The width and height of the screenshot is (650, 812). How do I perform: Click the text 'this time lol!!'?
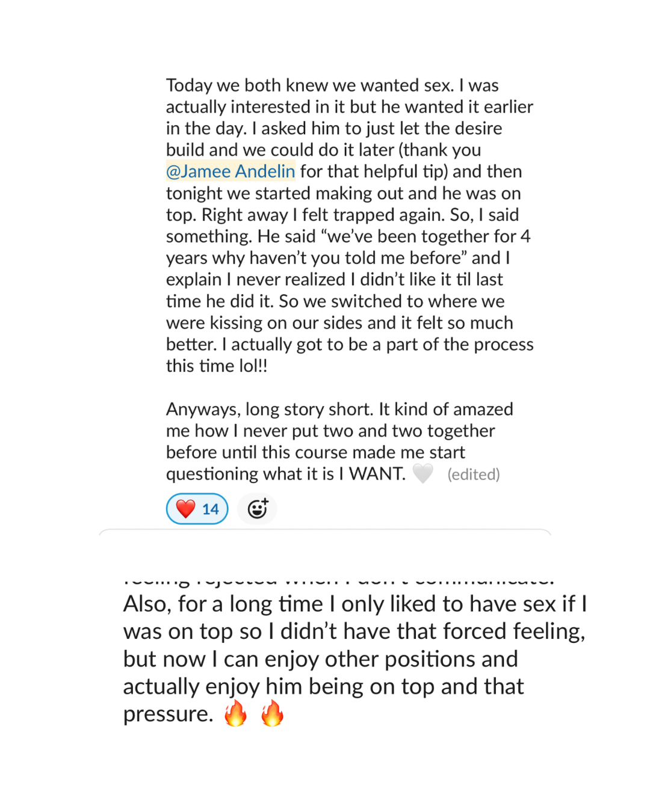click(x=217, y=366)
